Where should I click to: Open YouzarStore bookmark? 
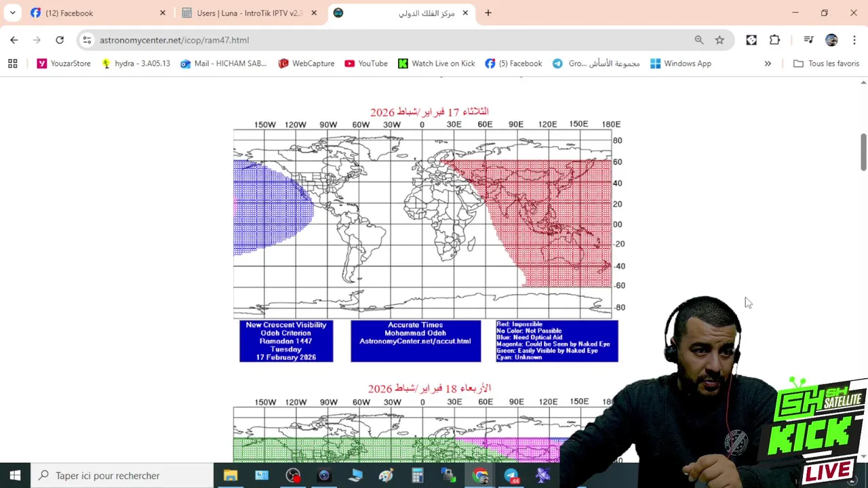tap(64, 64)
